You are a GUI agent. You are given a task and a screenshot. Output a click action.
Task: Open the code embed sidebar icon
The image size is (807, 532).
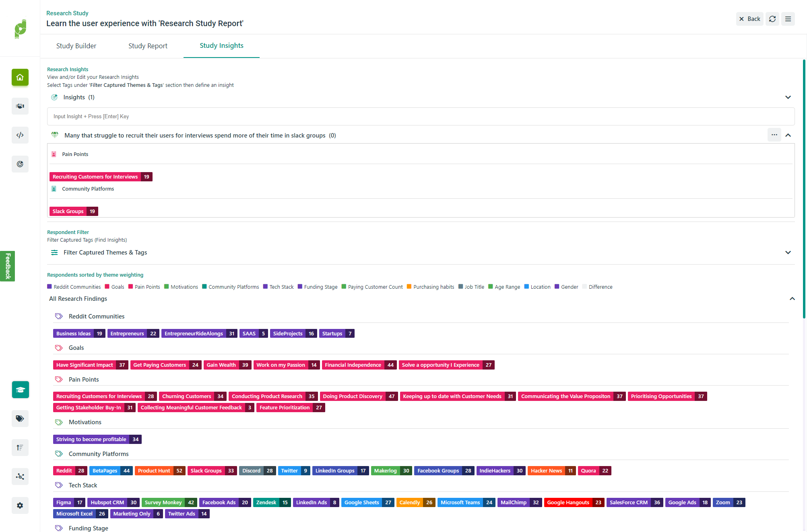20,135
